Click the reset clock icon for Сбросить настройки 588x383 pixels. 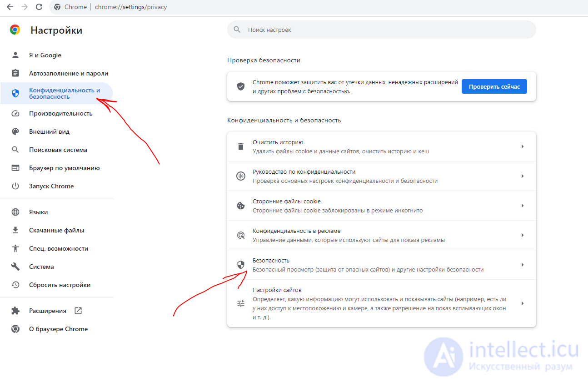click(15, 285)
